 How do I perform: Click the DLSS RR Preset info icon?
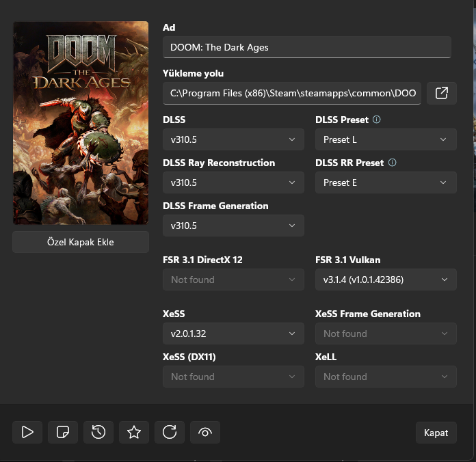392,163
